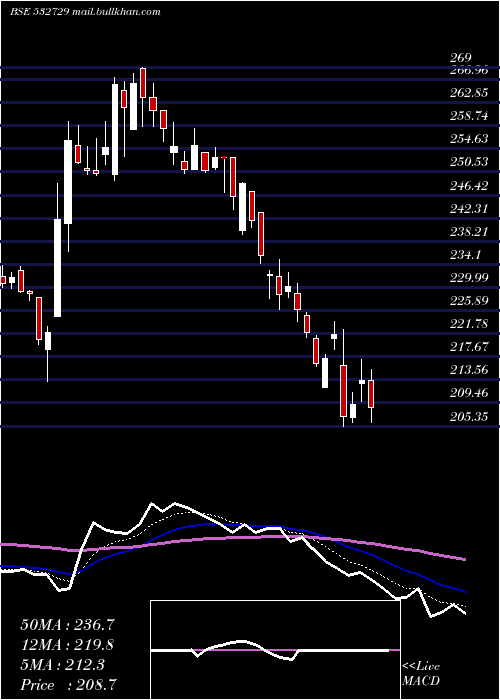Click the 'BSE 532729 mail.bullkhan.com' header text
The width and height of the screenshot is (500, 700).
(85, 12)
